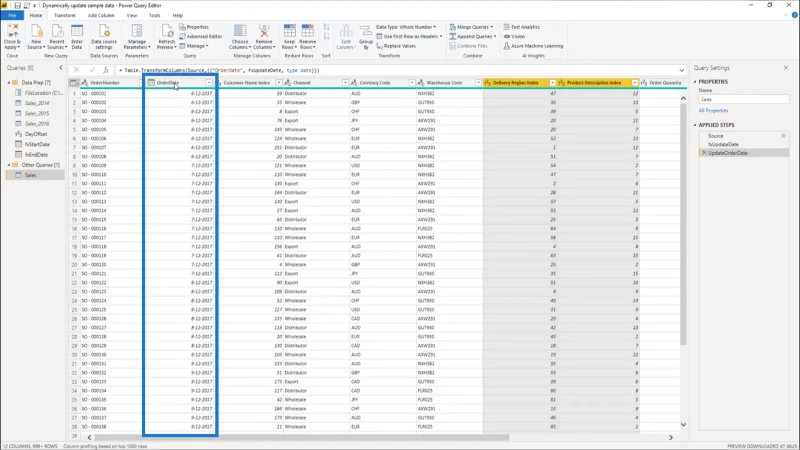This screenshot has height=450, width=800.
Task: Switch to the View tab
Action: (132, 15)
